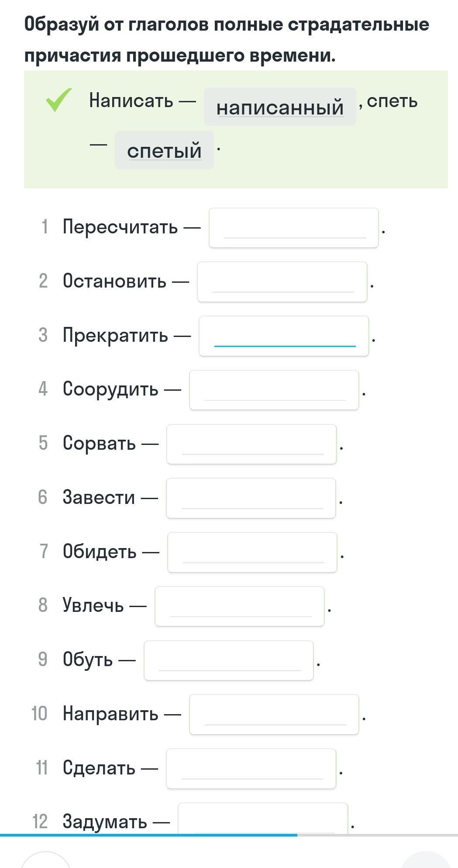Image resolution: width=458 pixels, height=868 pixels.
Task: Activate the 'Прекратить' answer field
Action: 284,336
